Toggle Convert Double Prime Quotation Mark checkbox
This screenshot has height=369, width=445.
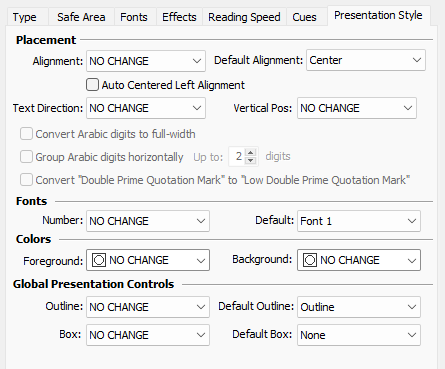point(26,180)
